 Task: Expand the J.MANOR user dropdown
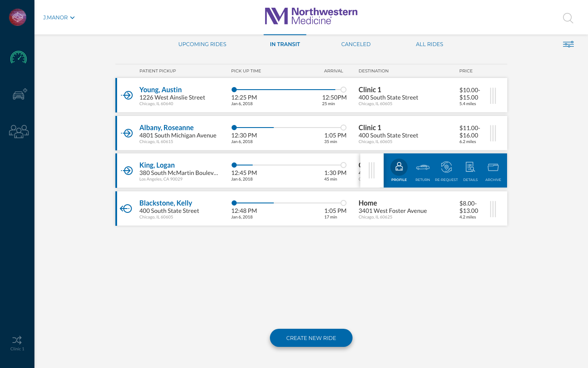click(x=59, y=18)
